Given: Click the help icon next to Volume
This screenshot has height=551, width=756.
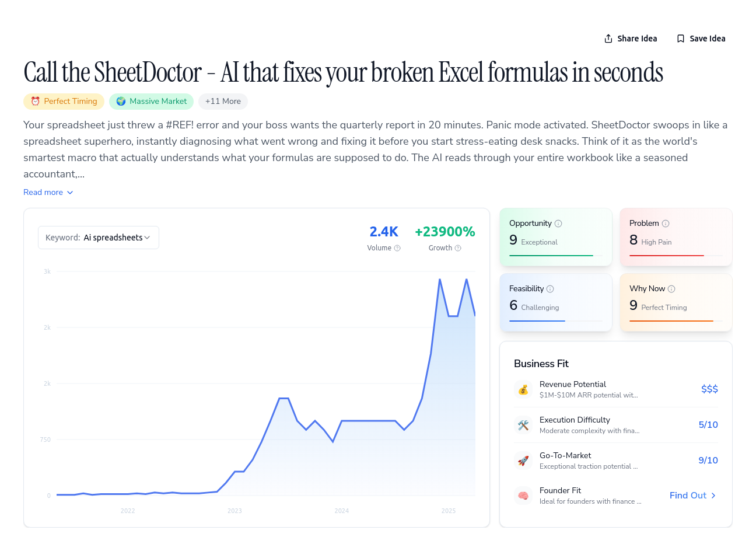Looking at the screenshot, I should pos(397,248).
